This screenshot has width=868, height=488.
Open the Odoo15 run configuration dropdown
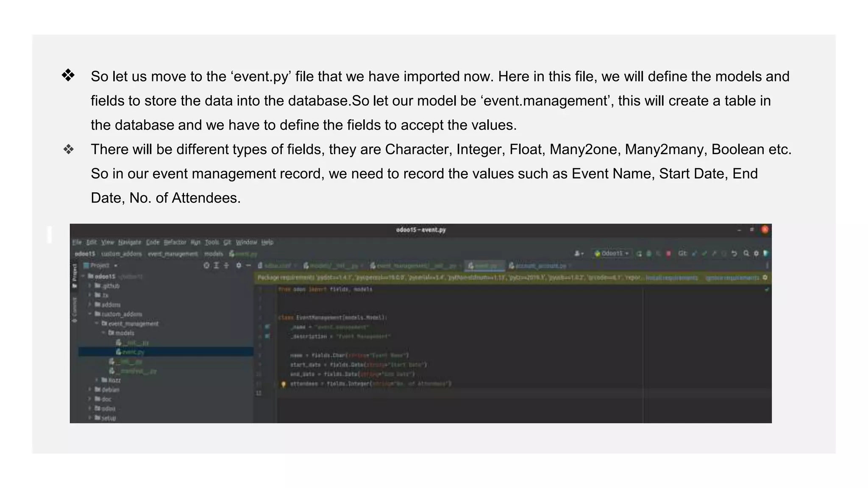pos(612,253)
